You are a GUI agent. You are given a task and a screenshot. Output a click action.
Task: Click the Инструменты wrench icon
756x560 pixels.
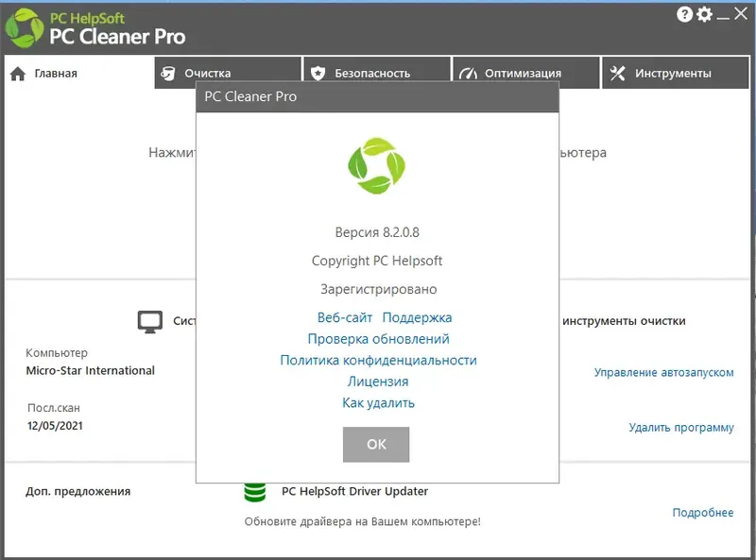click(619, 71)
